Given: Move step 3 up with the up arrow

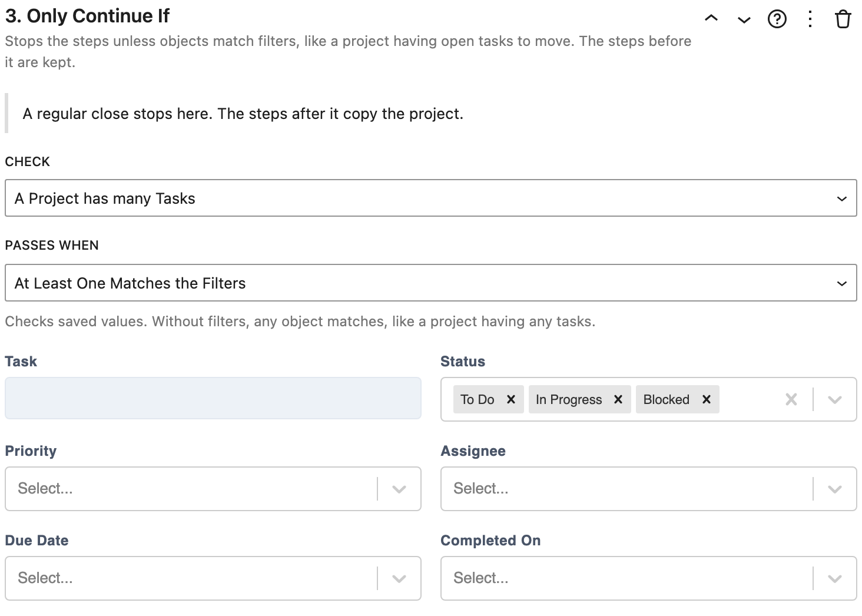Looking at the screenshot, I should 711,19.
